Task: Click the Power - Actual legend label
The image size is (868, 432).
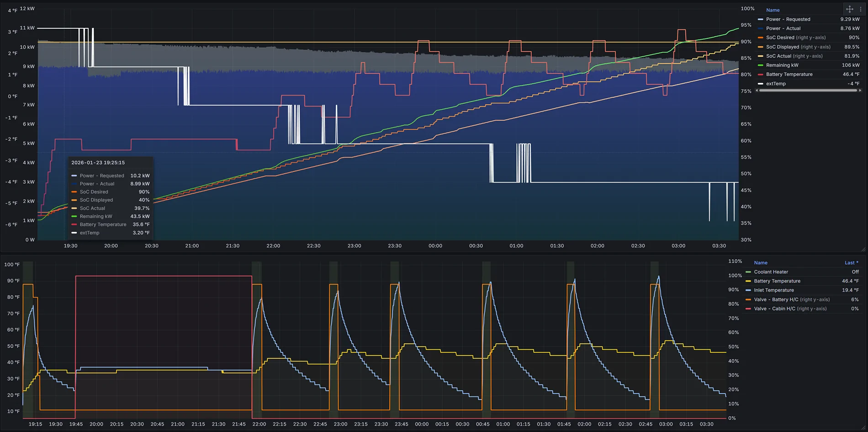Action: coord(783,28)
